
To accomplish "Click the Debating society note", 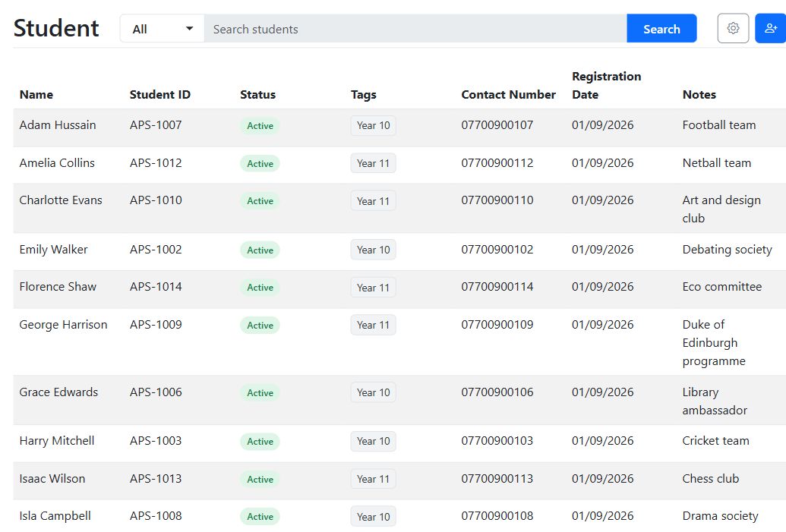I will pos(727,250).
